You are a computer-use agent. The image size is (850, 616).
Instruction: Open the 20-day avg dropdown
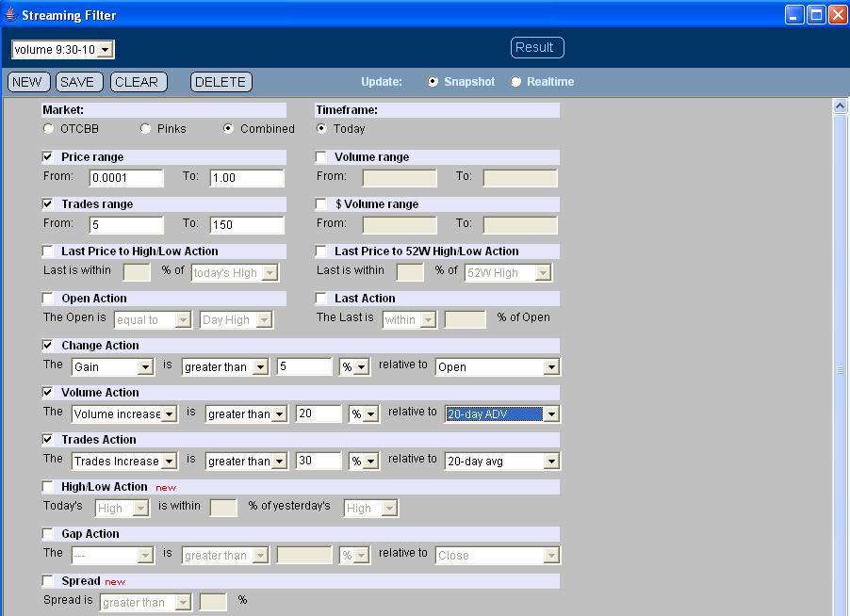[502, 461]
